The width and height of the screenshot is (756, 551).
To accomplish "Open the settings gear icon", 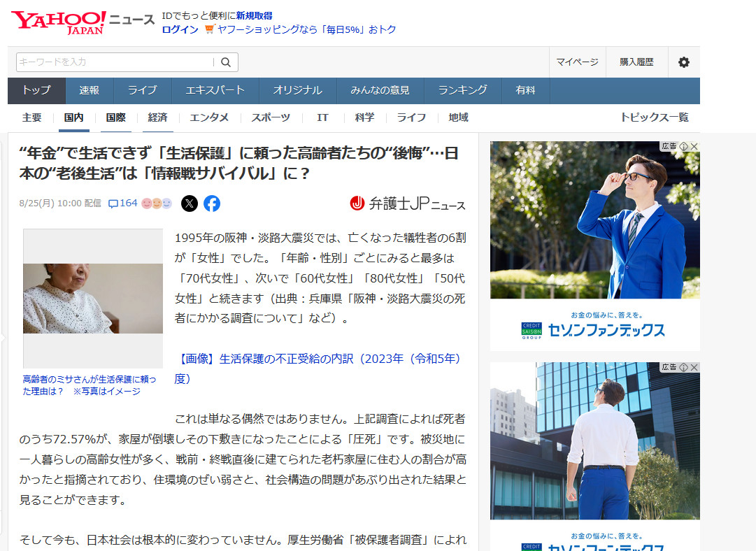I will (x=683, y=62).
